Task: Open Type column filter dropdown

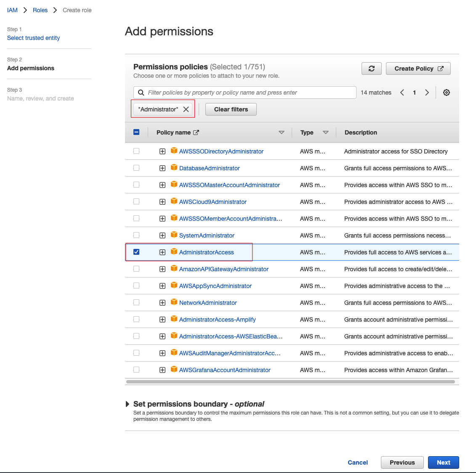Action: click(x=326, y=132)
